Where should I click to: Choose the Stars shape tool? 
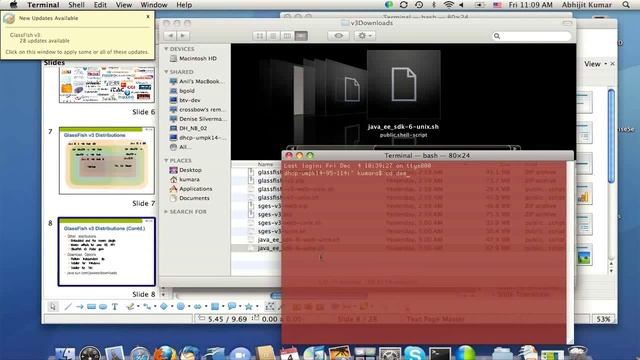(249, 306)
